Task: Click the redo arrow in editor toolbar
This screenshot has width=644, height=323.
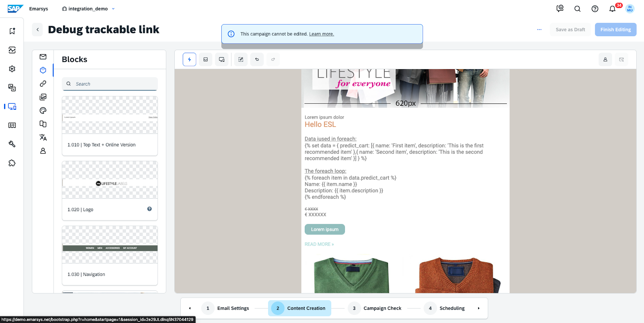Action: click(273, 60)
